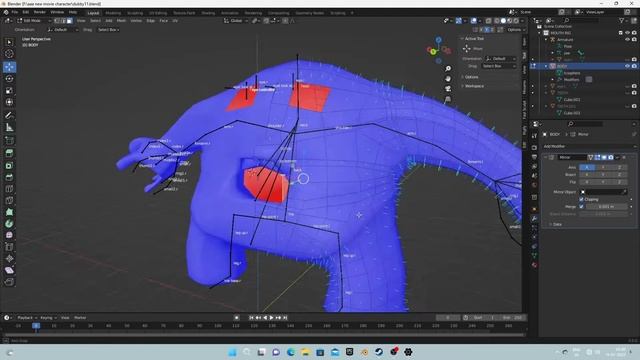This screenshot has width=640, height=360.
Task: Hide Armature object in outliner
Action: (x=627, y=40)
